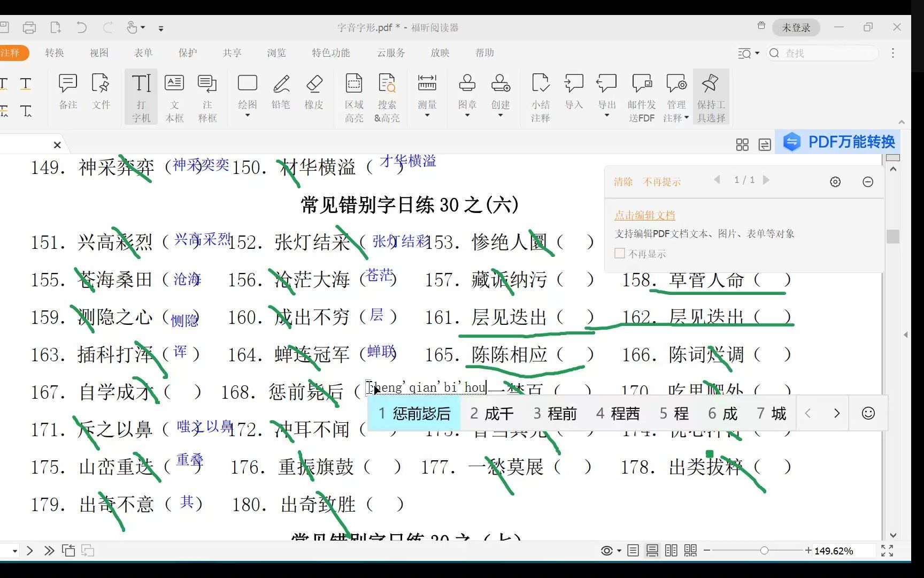Expand the 绘图 drawing dropdown
924x578 pixels.
(248, 115)
